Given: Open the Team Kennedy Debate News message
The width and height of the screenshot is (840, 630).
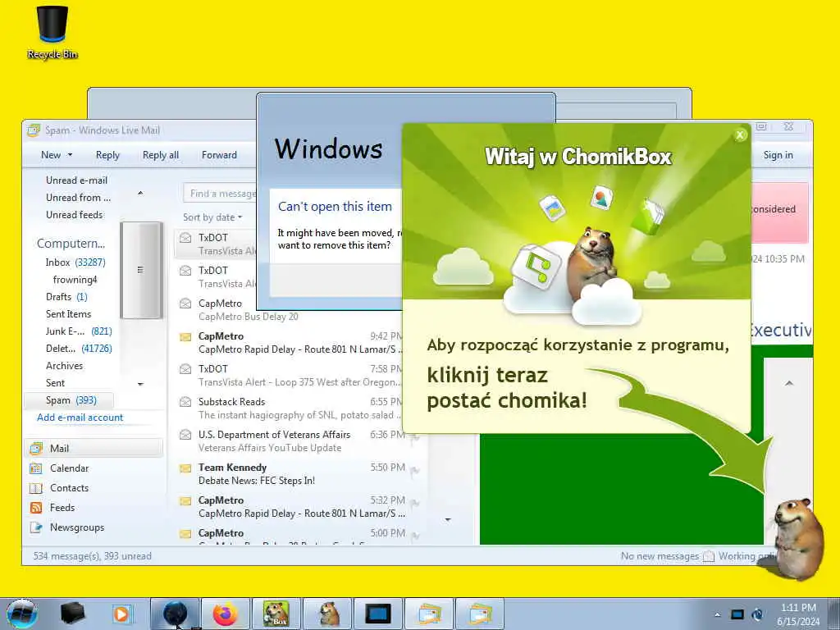Looking at the screenshot, I should pos(300,474).
